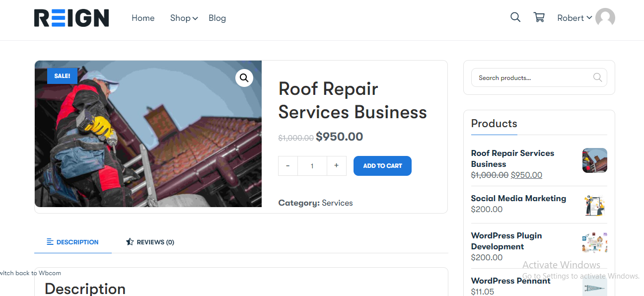The image size is (644, 296).
Task: Open Roof Repair Services sidebar thumbnail
Action: click(595, 160)
